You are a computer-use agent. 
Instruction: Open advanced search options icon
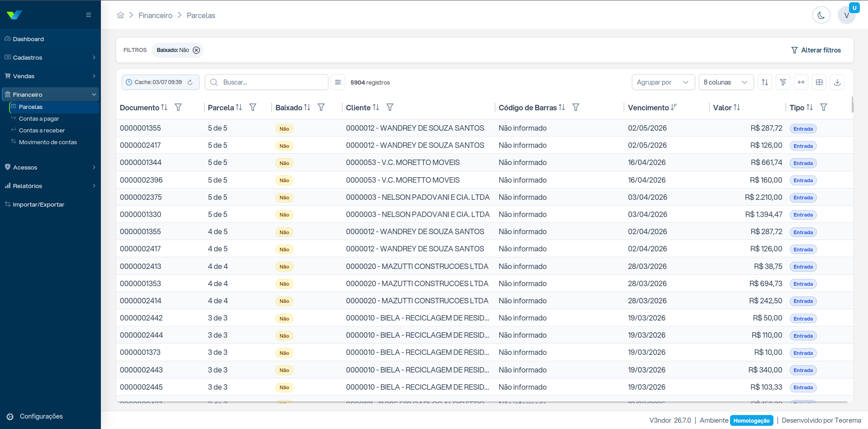click(338, 82)
